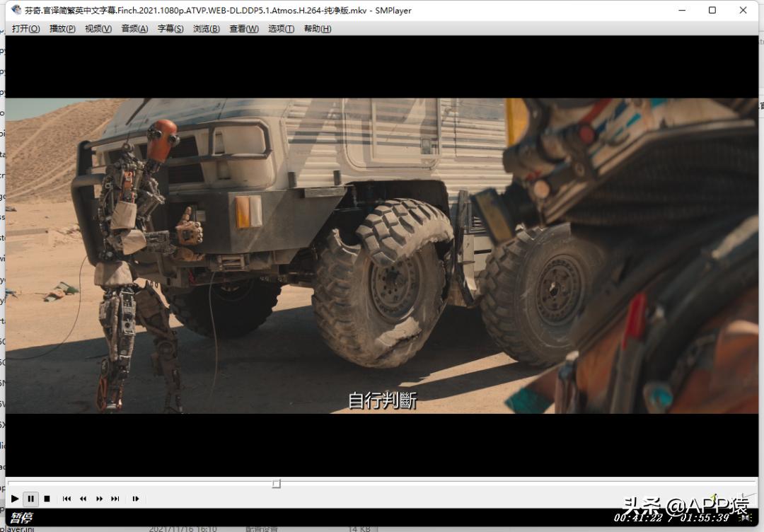The height and width of the screenshot is (532, 764).
Task: Click the small rewind icon
Action: tap(83, 499)
